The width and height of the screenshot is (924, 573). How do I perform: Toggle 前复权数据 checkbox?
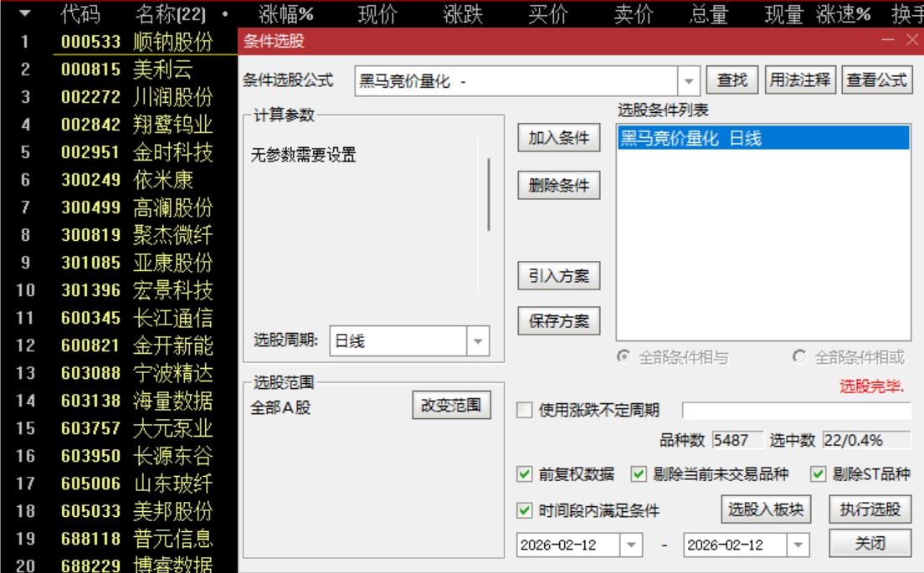[524, 474]
